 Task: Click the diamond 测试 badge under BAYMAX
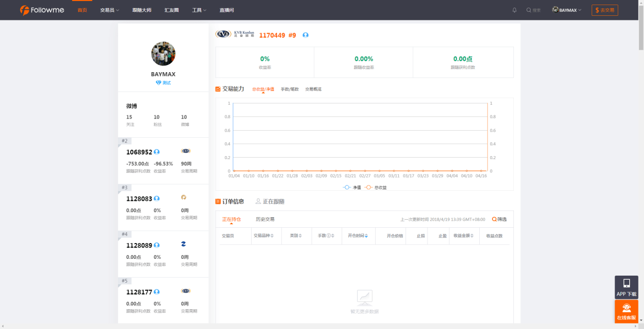pos(163,82)
